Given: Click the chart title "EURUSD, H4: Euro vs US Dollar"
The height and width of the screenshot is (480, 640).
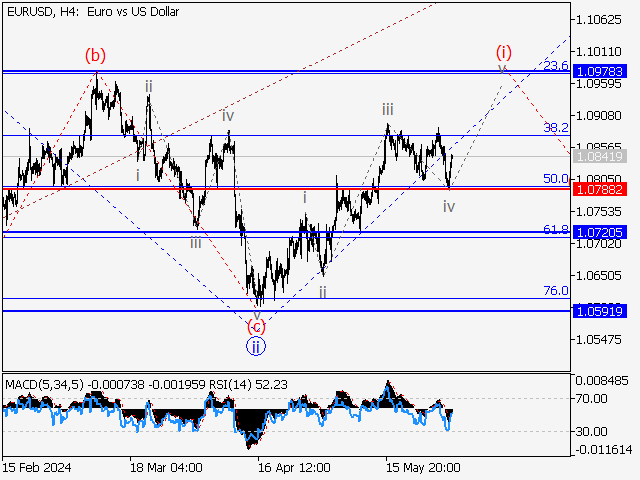Looking at the screenshot, I should tap(93, 12).
